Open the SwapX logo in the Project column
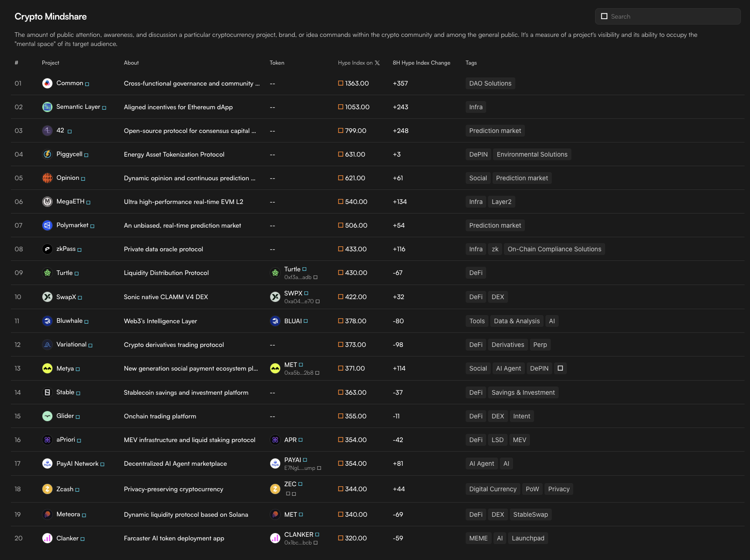Screen dimensions: 750x560 [47, 297]
